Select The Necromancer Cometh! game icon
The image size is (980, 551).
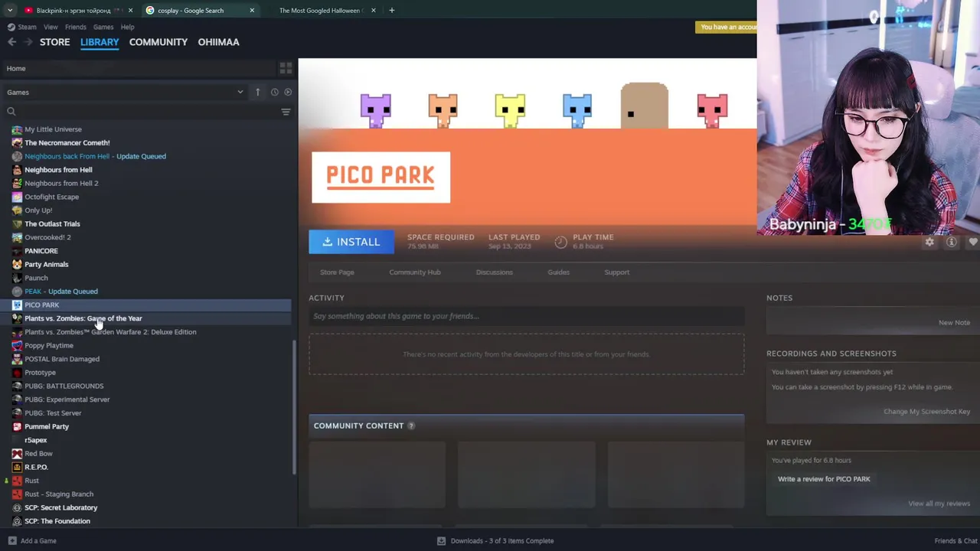[17, 142]
